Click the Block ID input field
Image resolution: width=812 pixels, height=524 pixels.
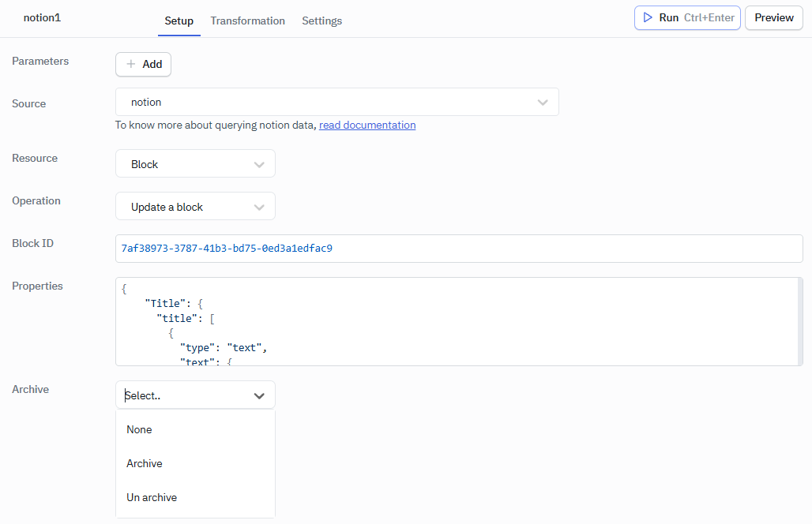pyautogui.click(x=459, y=248)
